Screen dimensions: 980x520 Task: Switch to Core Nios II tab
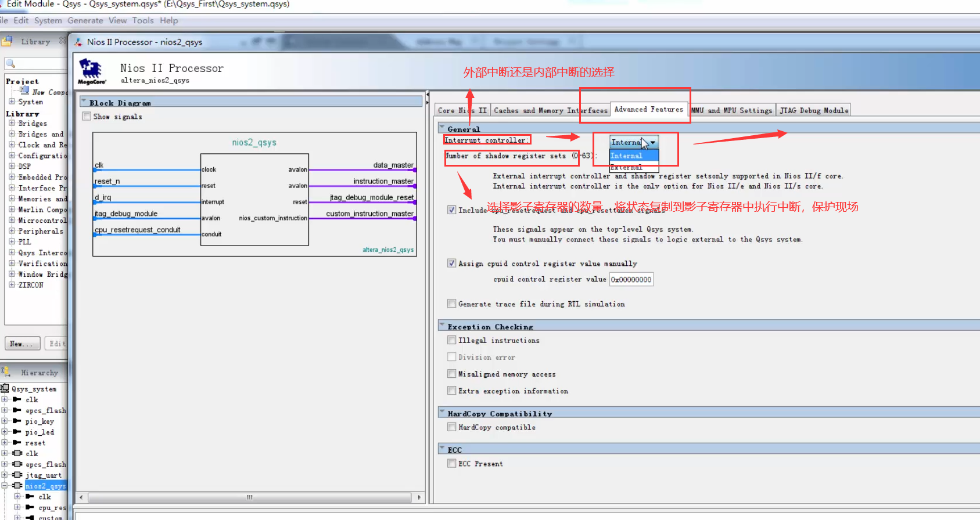pyautogui.click(x=462, y=110)
